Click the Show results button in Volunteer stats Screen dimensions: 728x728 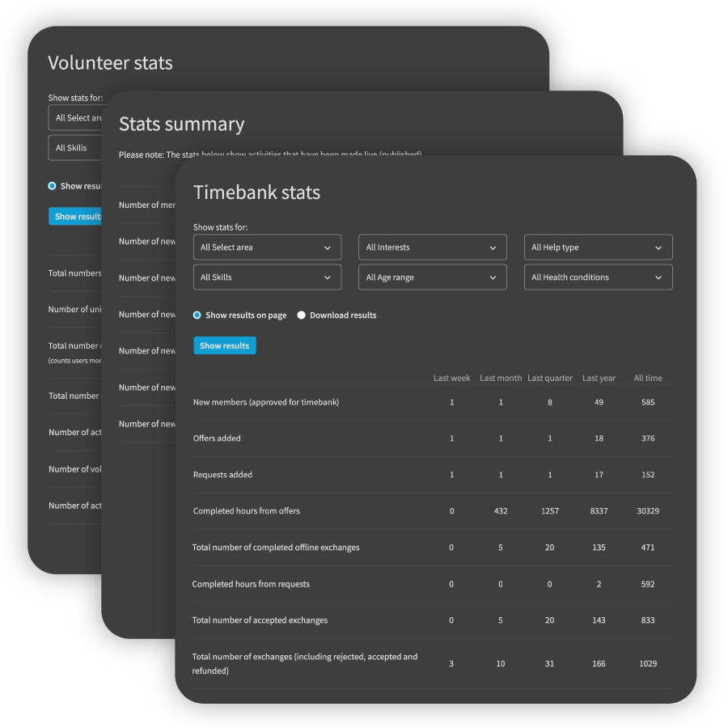click(x=76, y=216)
